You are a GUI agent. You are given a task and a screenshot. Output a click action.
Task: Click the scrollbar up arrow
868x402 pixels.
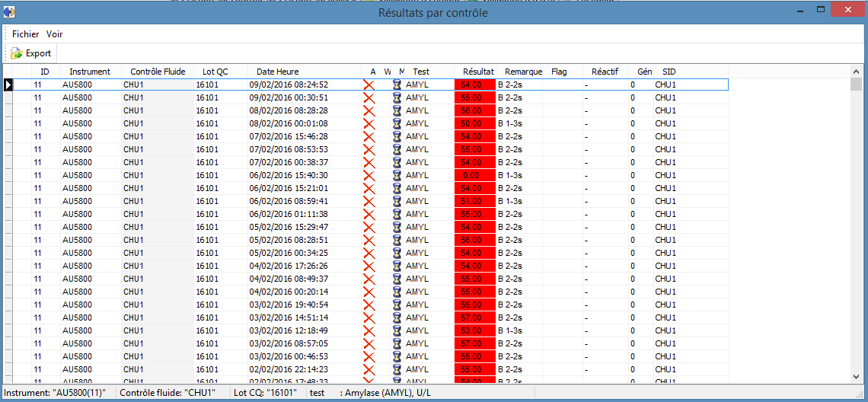click(856, 71)
